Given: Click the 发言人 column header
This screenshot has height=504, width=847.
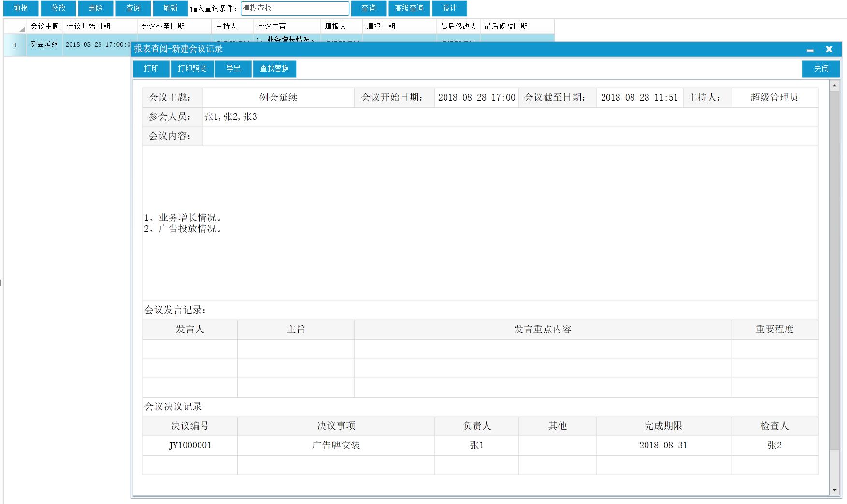Looking at the screenshot, I should [x=190, y=330].
